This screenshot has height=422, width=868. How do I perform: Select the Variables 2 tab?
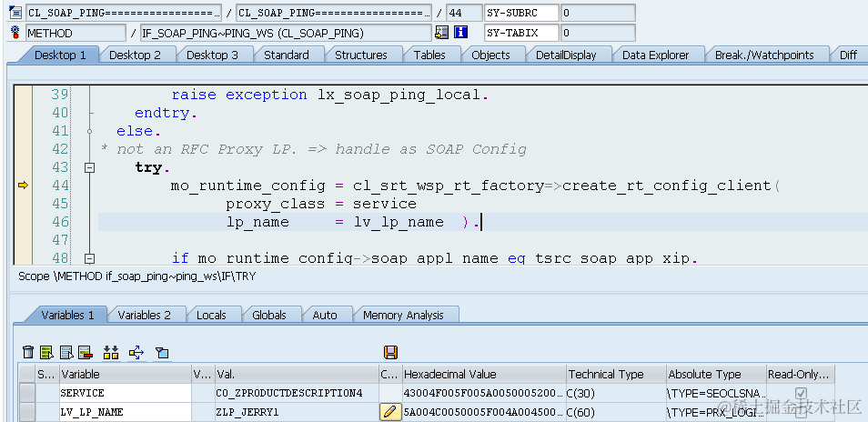[144, 315]
